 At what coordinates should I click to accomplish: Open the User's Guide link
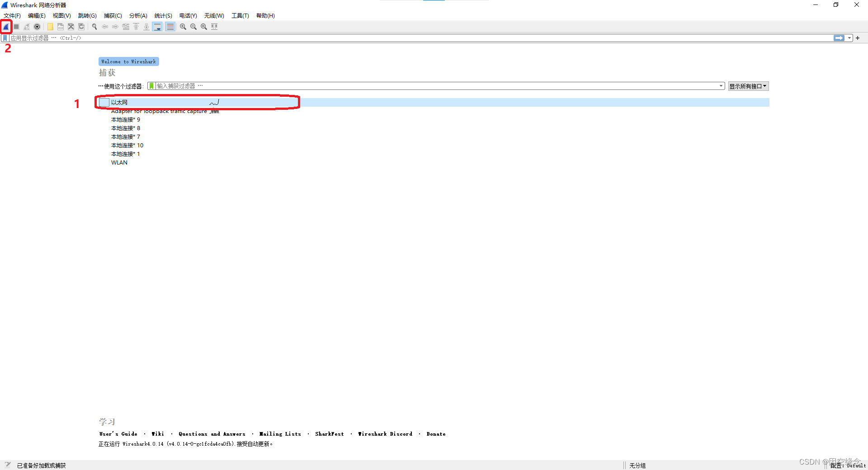118,434
